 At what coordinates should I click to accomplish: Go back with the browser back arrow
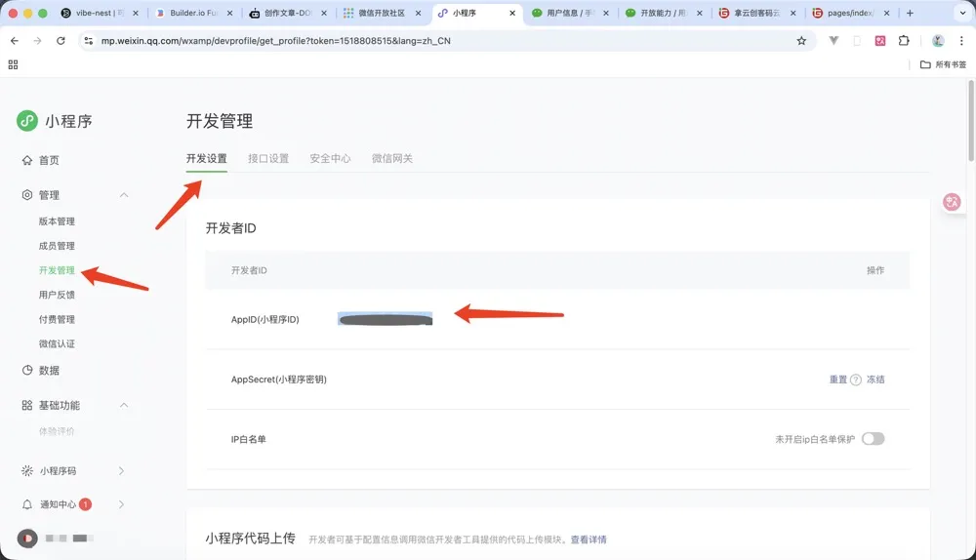pyautogui.click(x=15, y=40)
